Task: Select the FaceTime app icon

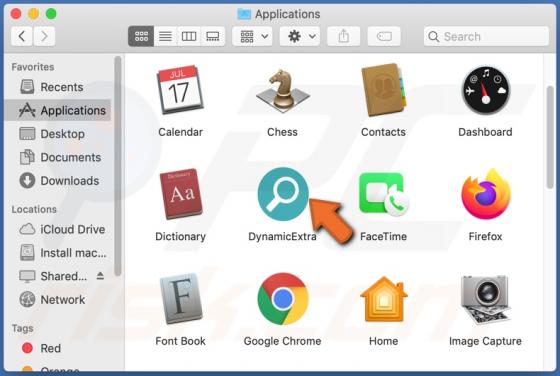Action: click(384, 195)
